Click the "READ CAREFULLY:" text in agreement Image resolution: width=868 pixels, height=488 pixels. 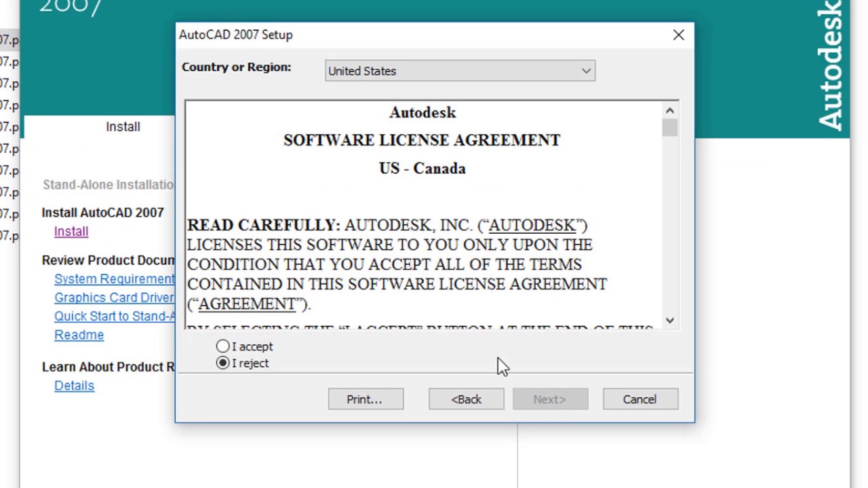pyautogui.click(x=264, y=225)
